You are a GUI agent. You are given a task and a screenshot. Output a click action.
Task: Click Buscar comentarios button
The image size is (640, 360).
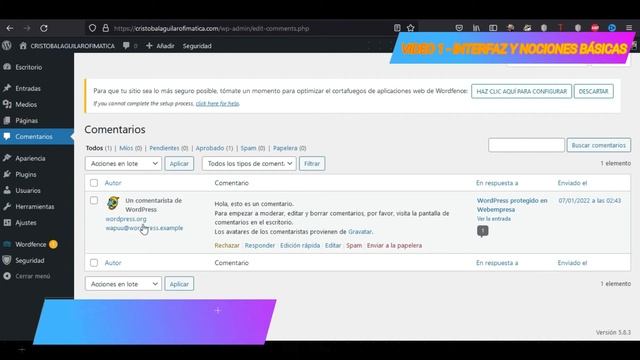coord(598,145)
